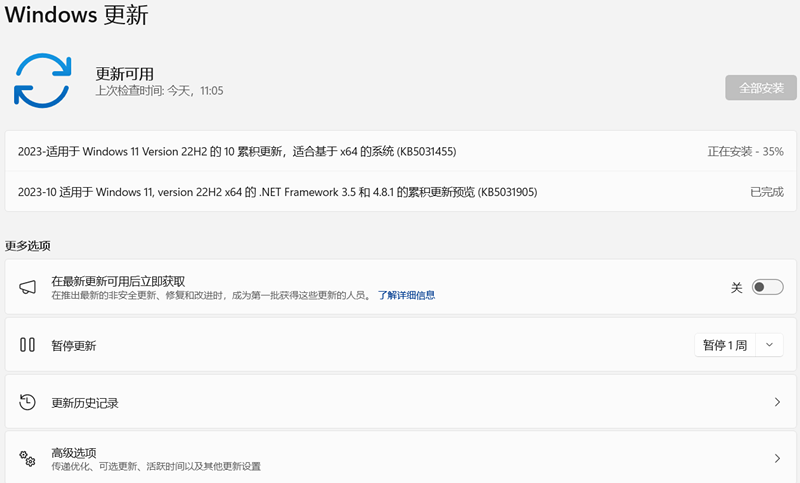Click the 全部安装 button
The height and width of the screenshot is (483, 800).
coord(761,88)
